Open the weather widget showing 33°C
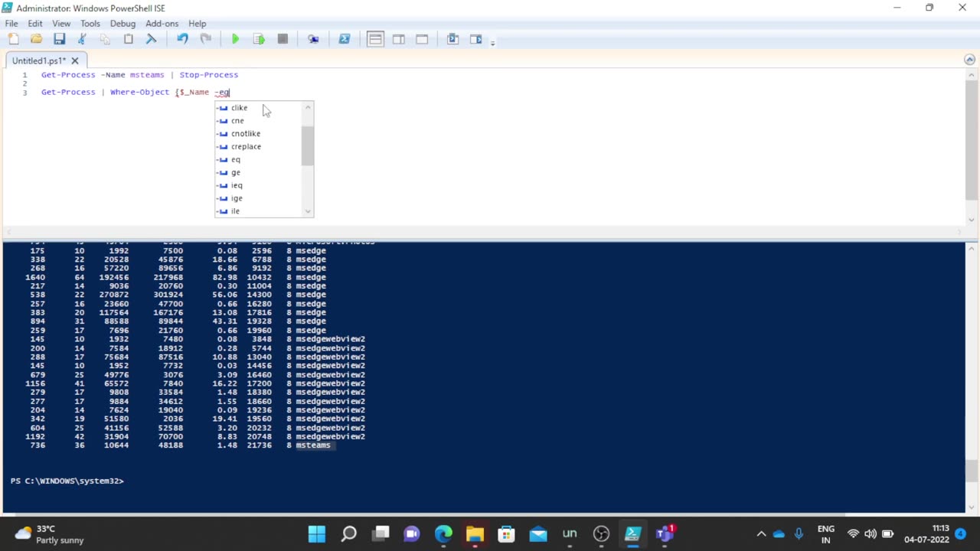 50,534
